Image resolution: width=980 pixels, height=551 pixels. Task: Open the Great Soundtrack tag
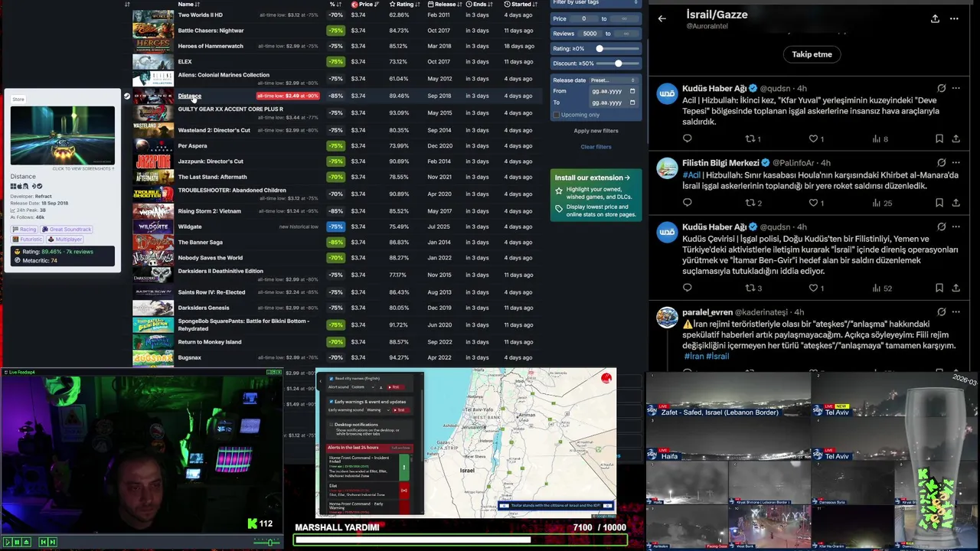(67, 230)
